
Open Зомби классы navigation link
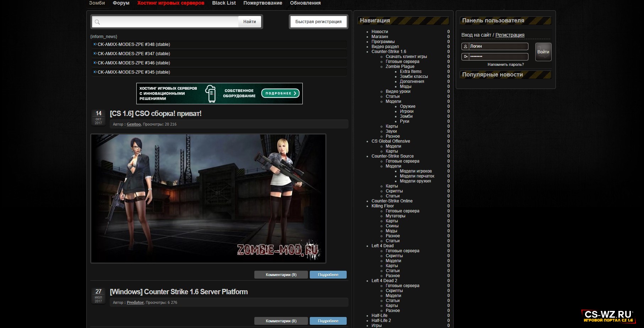point(414,76)
